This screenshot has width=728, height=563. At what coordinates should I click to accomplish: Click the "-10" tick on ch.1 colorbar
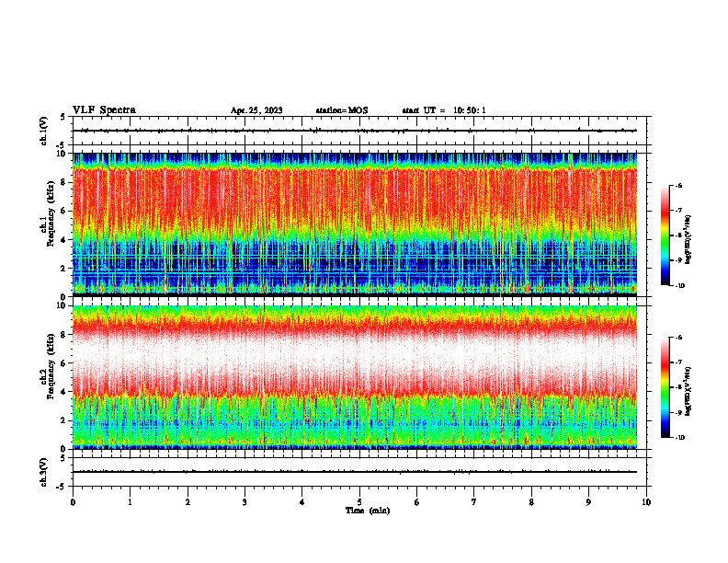[680, 286]
